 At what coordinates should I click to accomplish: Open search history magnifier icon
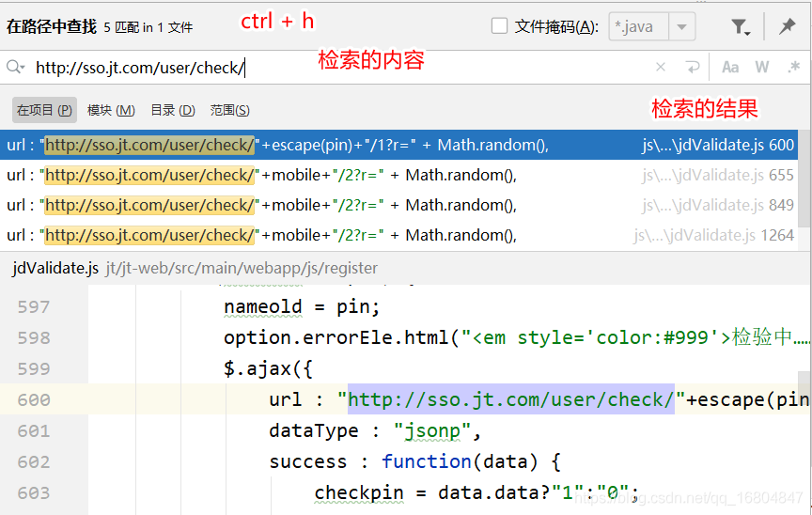(15, 68)
